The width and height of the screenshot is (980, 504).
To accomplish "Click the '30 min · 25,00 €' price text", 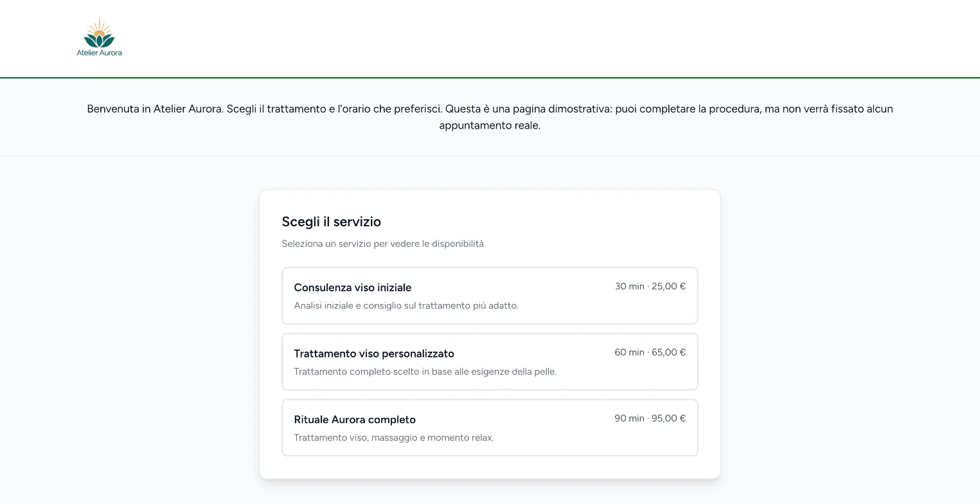I will (x=650, y=286).
